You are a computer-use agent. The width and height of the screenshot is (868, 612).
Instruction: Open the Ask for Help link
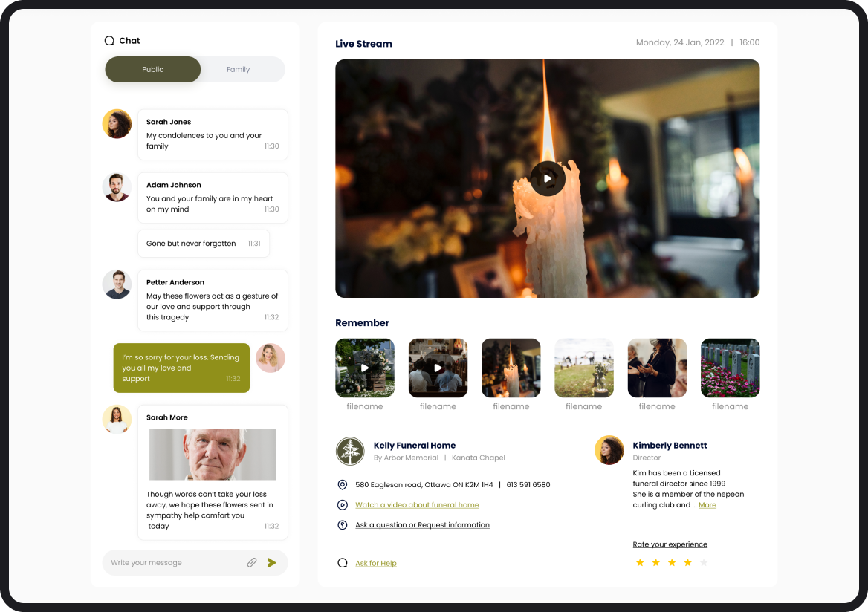tap(376, 563)
